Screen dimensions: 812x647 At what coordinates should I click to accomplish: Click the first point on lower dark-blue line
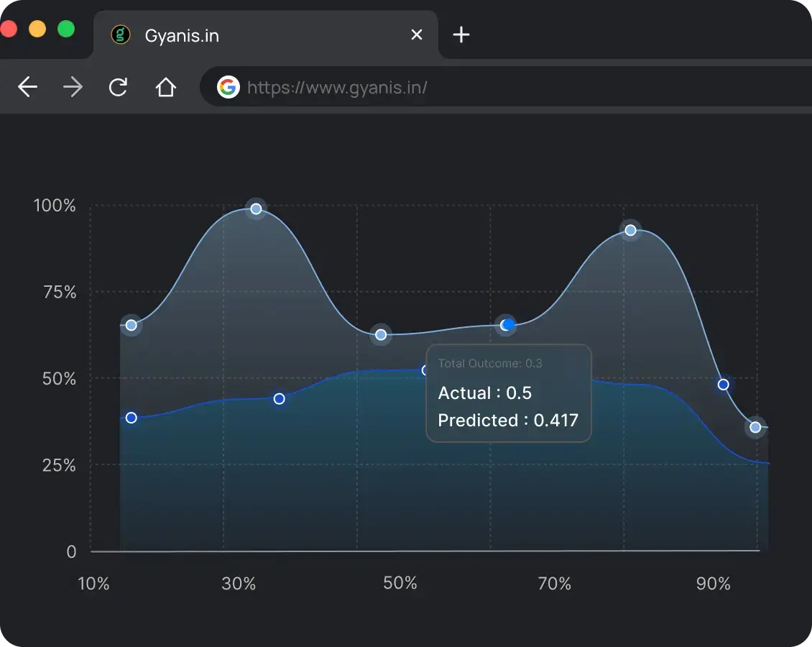(x=131, y=418)
